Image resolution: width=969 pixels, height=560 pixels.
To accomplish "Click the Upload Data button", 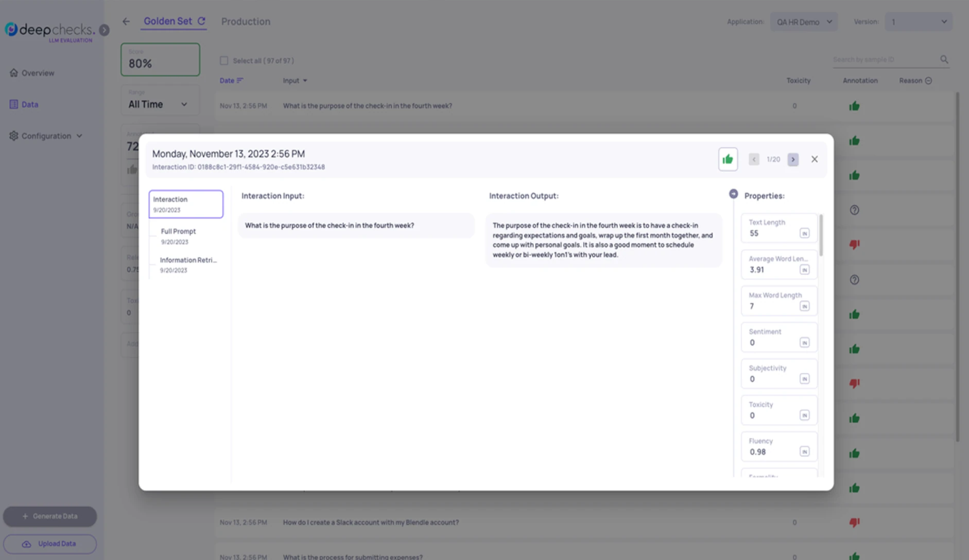I will pos(50,544).
